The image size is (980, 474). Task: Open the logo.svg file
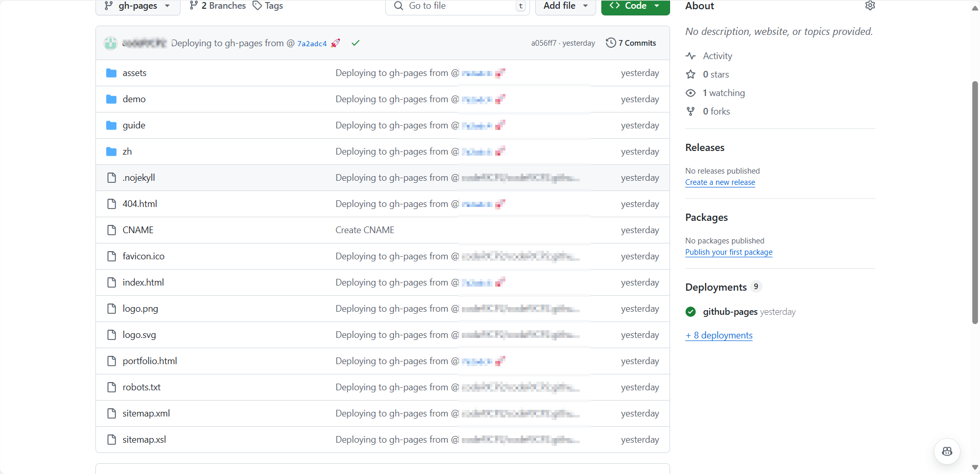click(139, 335)
